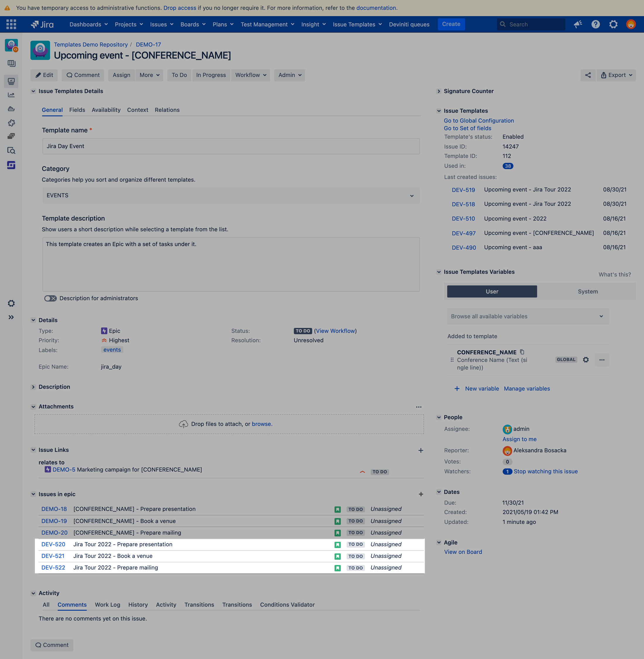Copy CONFERENCE_NAME variable with copy icon
This screenshot has height=659, width=644.
click(522, 352)
